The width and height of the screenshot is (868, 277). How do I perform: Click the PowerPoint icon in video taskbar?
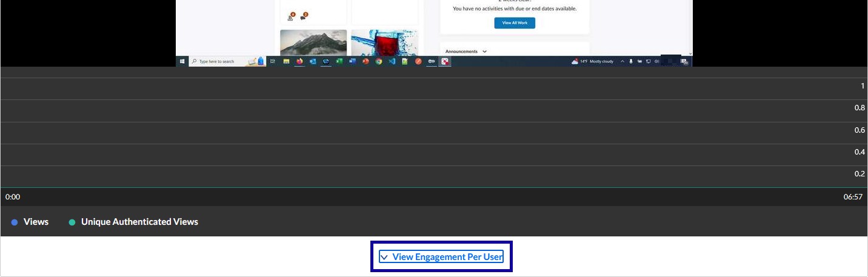(x=366, y=61)
